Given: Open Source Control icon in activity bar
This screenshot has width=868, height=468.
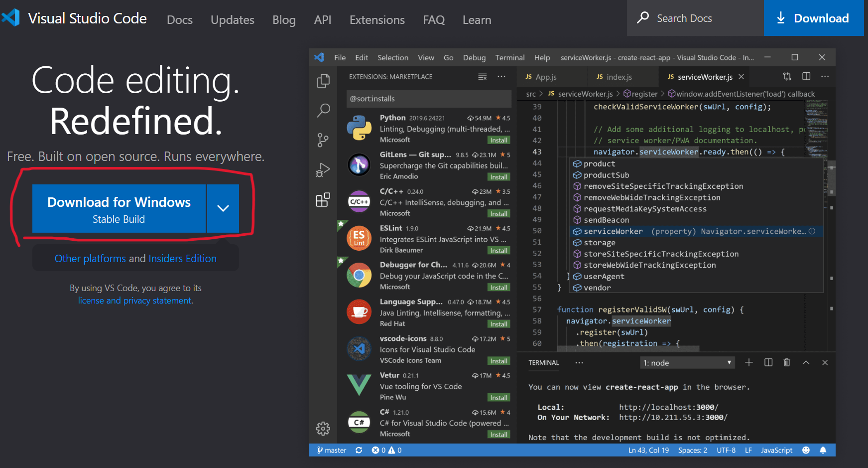Looking at the screenshot, I should click(323, 140).
